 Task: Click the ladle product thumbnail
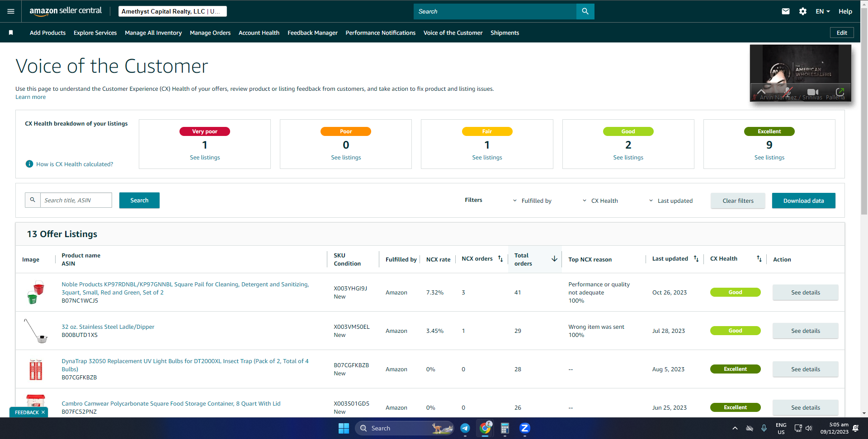pos(36,331)
